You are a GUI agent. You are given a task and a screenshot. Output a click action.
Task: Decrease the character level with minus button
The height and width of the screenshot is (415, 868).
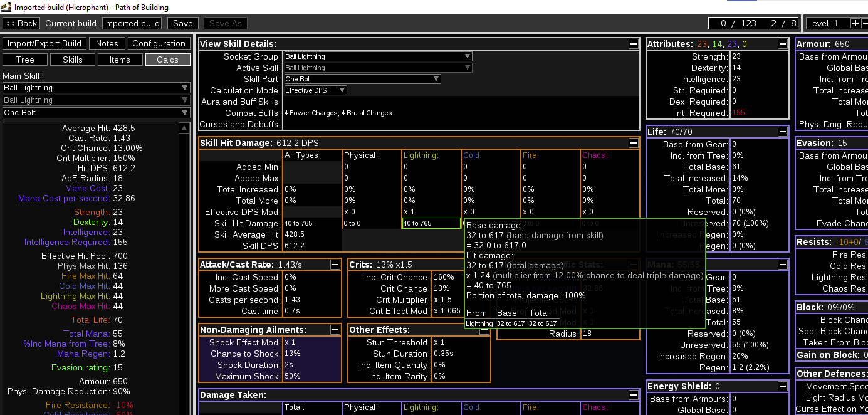865,23
